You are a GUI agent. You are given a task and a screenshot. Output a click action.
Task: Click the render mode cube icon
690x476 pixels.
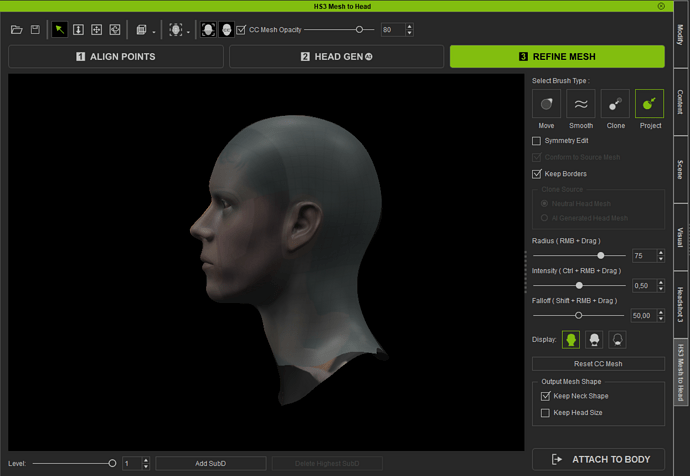pyautogui.click(x=141, y=30)
